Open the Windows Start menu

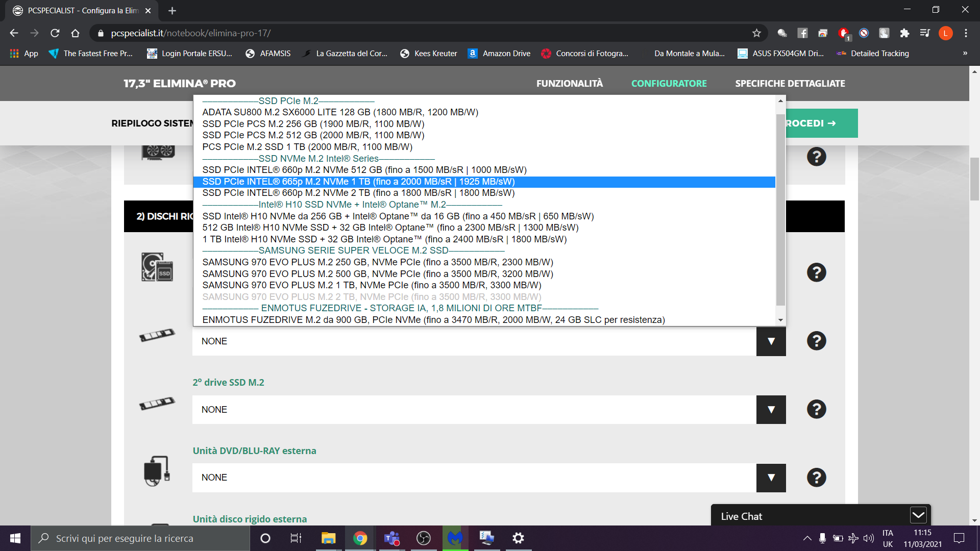click(15, 538)
